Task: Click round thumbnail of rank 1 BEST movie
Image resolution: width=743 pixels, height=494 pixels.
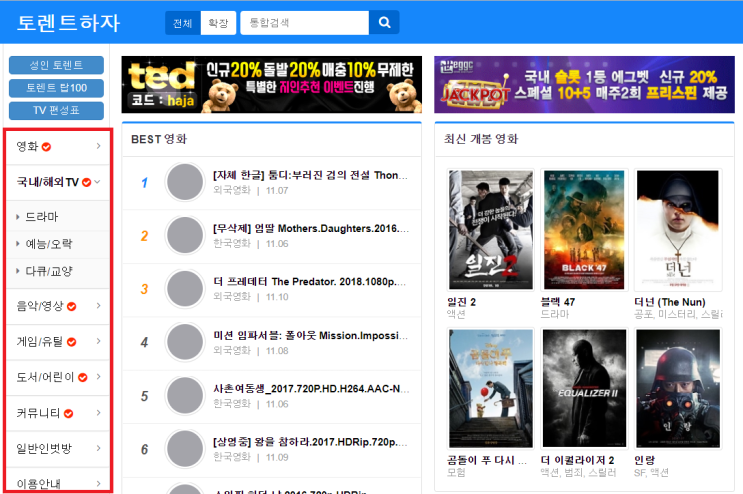Action: click(x=185, y=182)
